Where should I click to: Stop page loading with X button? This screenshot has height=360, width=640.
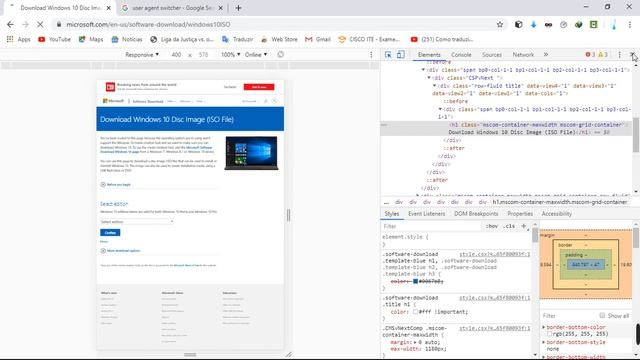pyautogui.click(x=40, y=24)
